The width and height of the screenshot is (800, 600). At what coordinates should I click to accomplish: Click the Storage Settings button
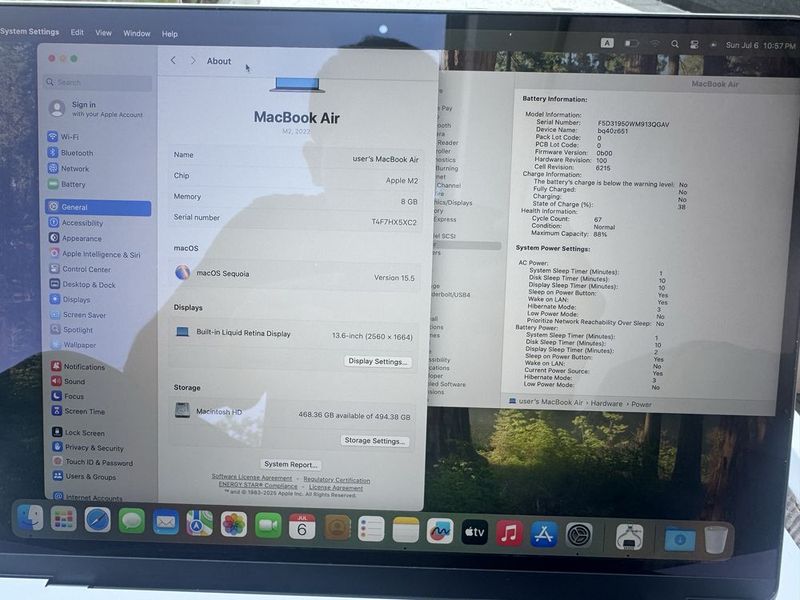(374, 440)
